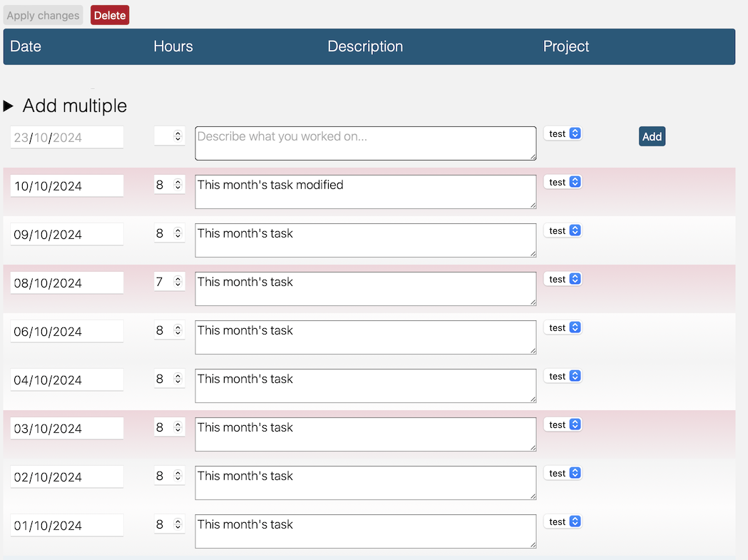The width and height of the screenshot is (748, 560).
Task: Open project dropdown for 01/10/2024 row
Action: click(x=563, y=521)
